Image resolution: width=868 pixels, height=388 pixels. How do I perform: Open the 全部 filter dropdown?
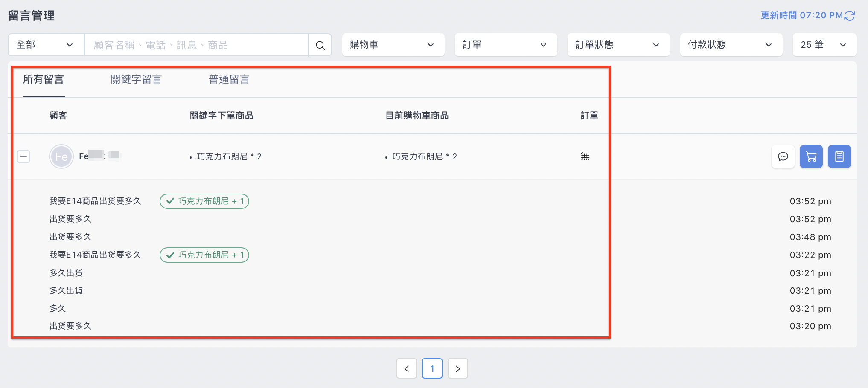click(46, 45)
